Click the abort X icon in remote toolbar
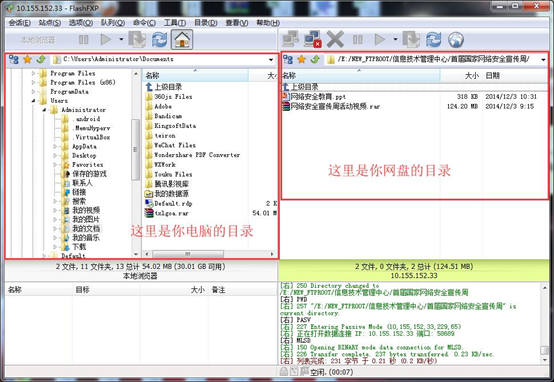Screen dimensions: 554x382 click(x=335, y=39)
